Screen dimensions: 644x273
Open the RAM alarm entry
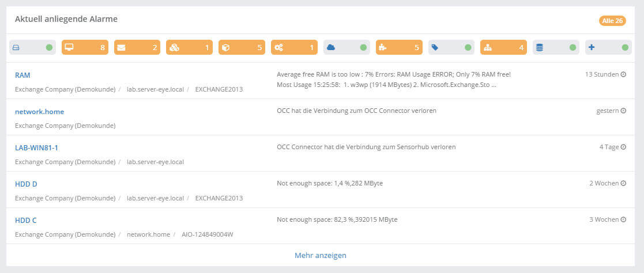(x=22, y=75)
